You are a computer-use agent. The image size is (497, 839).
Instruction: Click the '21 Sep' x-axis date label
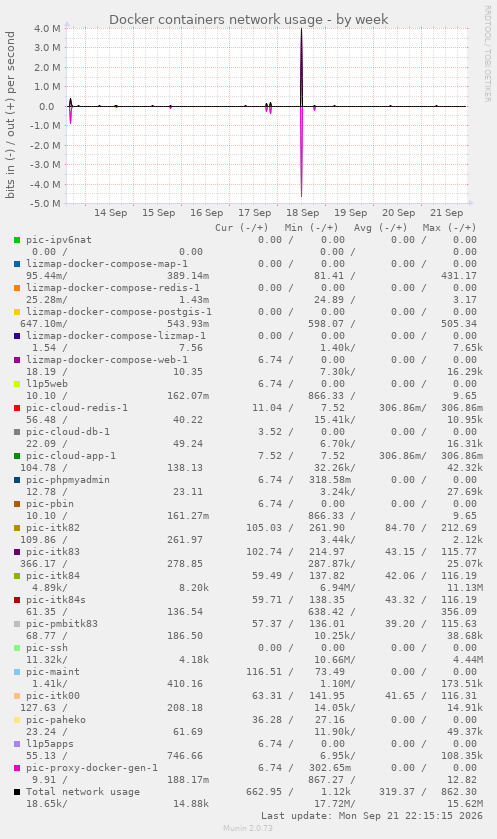pyautogui.click(x=447, y=213)
